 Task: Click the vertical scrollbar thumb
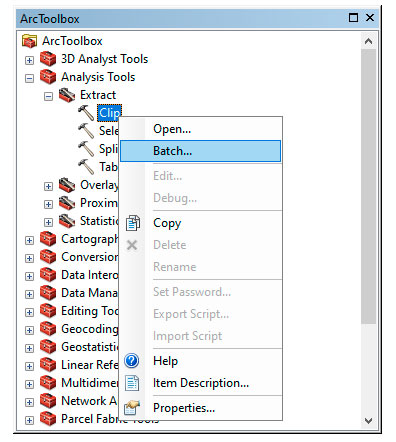pos(368,186)
